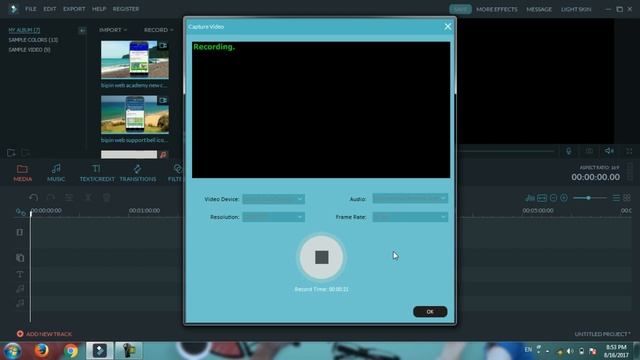The image size is (640, 360).
Task: Click ADD NEW TRACK
Action: pos(44,334)
